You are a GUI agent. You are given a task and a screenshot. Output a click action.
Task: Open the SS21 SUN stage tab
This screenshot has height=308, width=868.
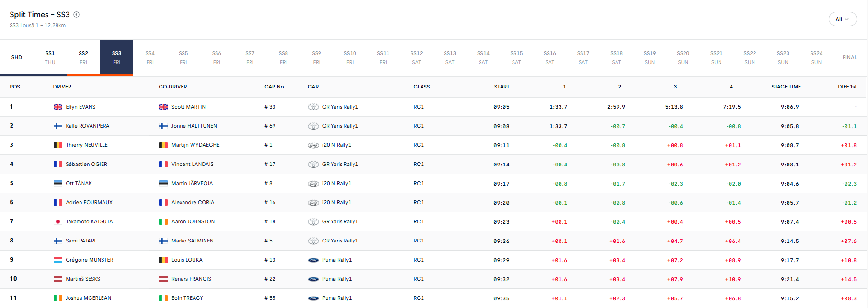click(717, 57)
